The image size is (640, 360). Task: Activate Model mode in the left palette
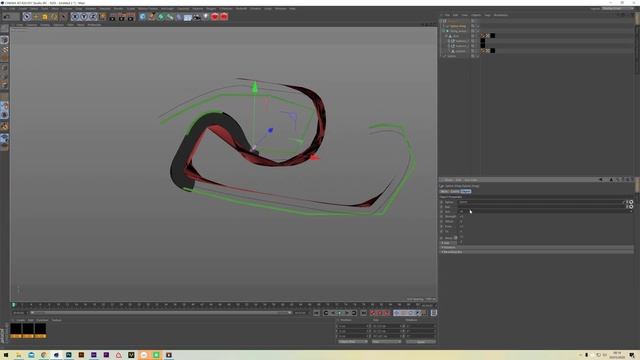pyautogui.click(x=4, y=40)
